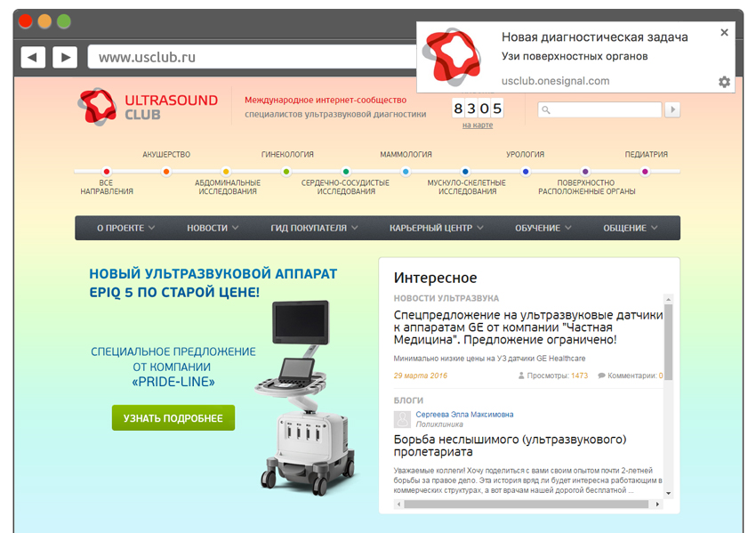Click the Комментарии comments count
The width and height of the screenshot is (756, 533).
click(631, 376)
